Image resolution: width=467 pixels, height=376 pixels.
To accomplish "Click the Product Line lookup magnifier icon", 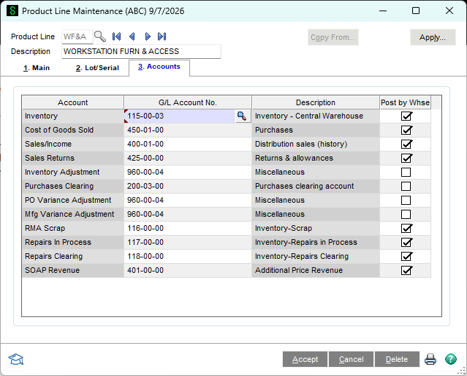I will point(100,36).
